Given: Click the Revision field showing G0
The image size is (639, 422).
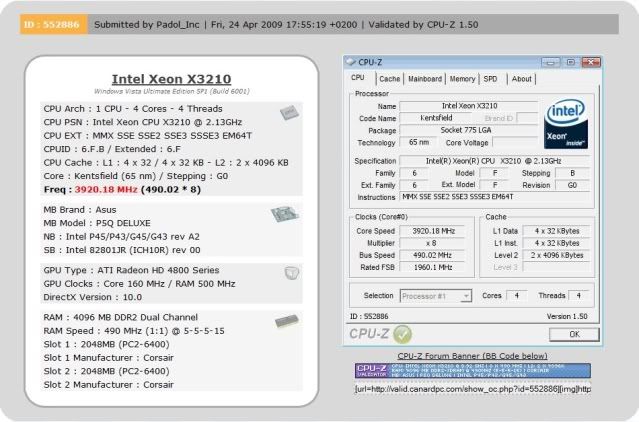Looking at the screenshot, I should click(572, 185).
